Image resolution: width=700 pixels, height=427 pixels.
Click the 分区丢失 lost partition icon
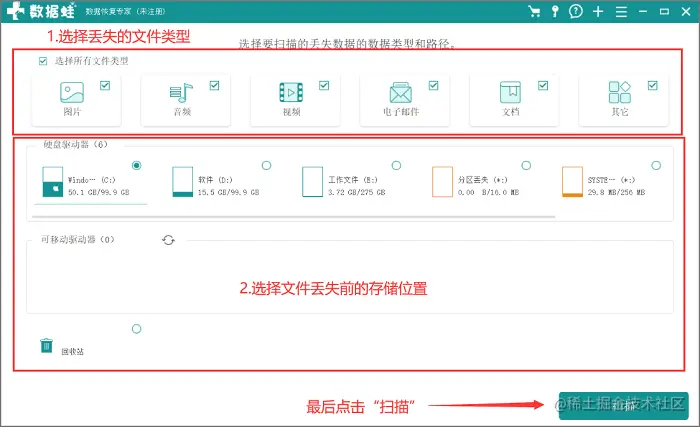coord(442,182)
